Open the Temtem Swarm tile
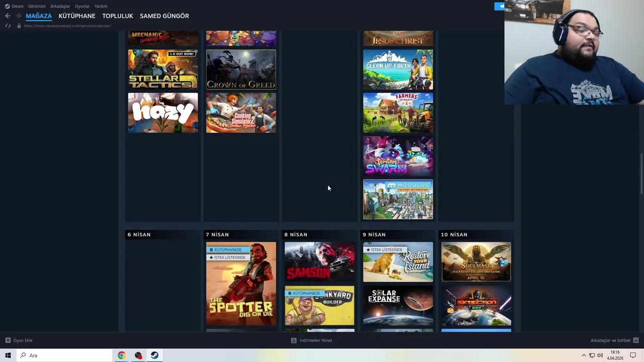The height and width of the screenshot is (362, 644). tap(398, 156)
